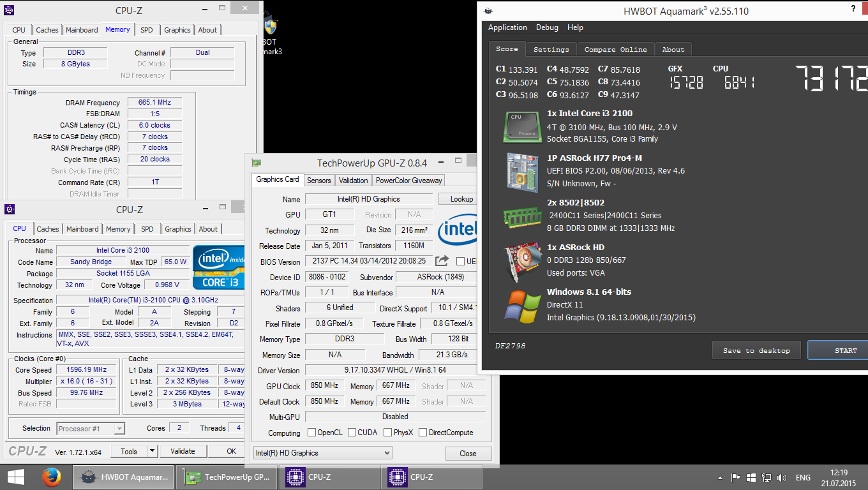Click the GPU-Z Name field Intel(R) HD Graphics
This screenshot has width=868, height=490.
(x=369, y=199)
